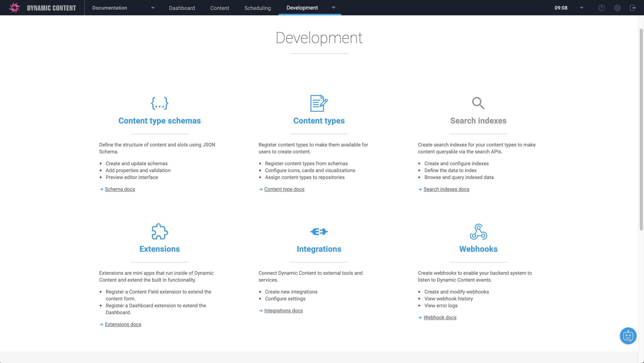Click the Content types pencil icon
This screenshot has width=644, height=363.
click(318, 103)
